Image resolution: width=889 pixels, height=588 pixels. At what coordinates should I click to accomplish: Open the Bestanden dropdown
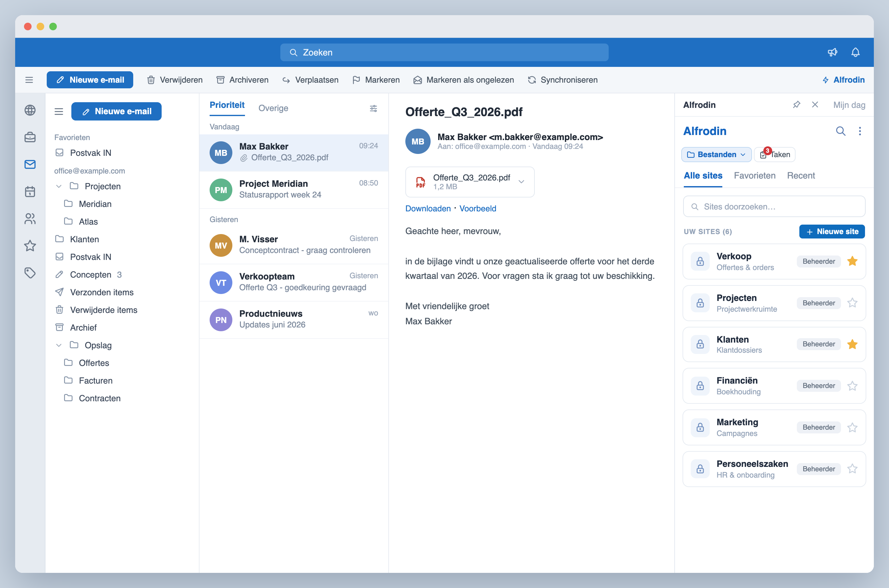(716, 155)
